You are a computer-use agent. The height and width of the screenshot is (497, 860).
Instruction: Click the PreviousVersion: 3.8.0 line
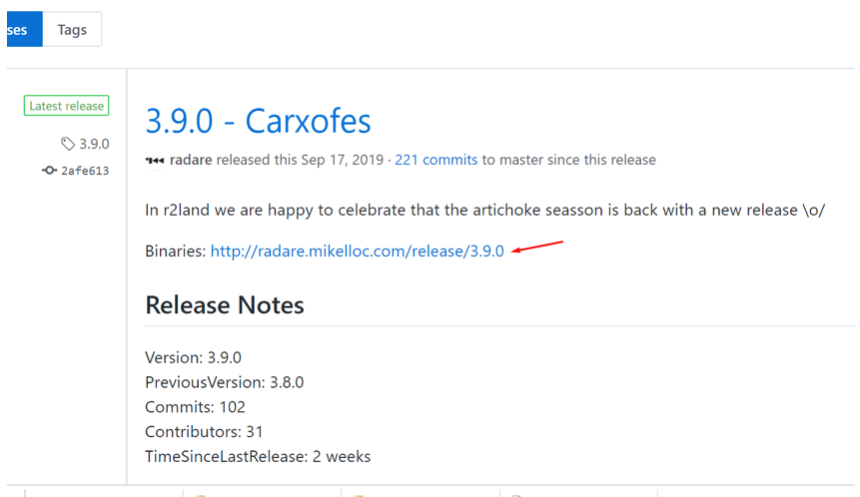(x=224, y=382)
